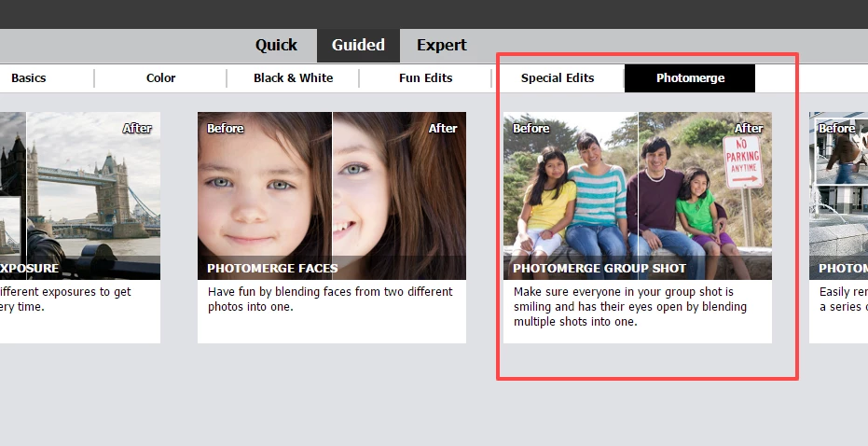
Task: Click the After label on Exposure card
Action: [x=137, y=129]
